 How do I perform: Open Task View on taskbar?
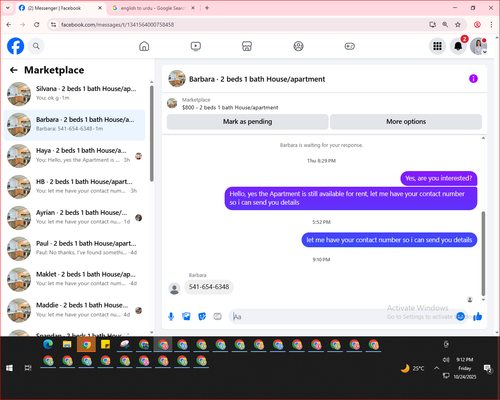(x=28, y=368)
